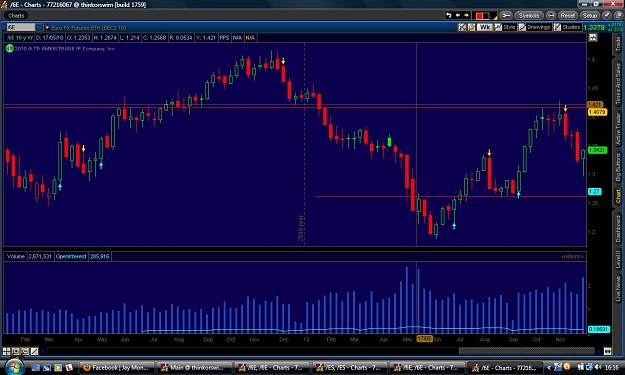The image size is (625, 375).
Task: Open the Times And Sales side tab
Action: 618,83
